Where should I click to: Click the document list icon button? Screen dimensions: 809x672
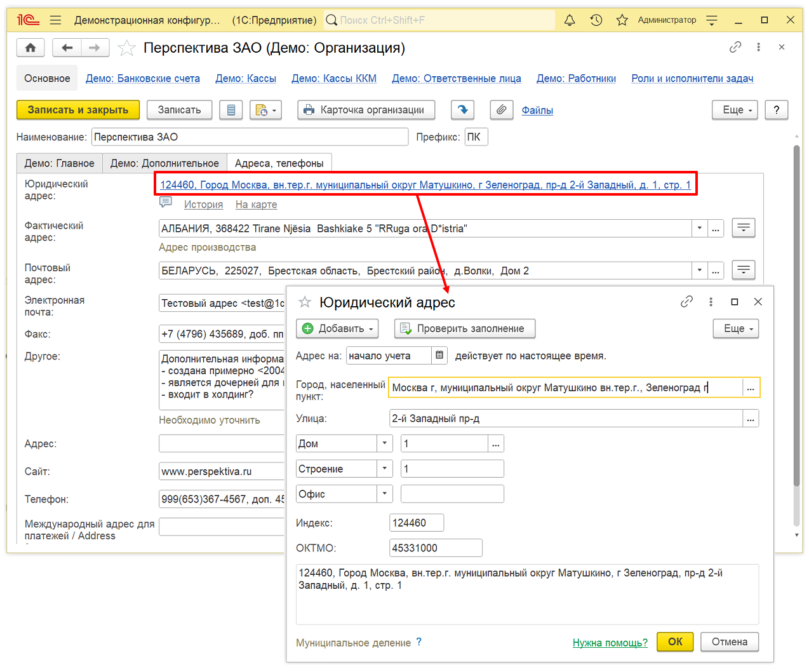click(231, 110)
